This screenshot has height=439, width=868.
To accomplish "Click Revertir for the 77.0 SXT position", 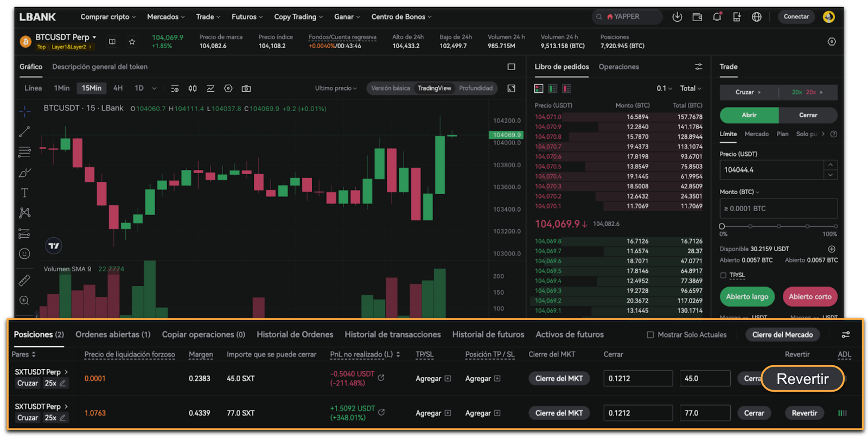I will pos(804,413).
